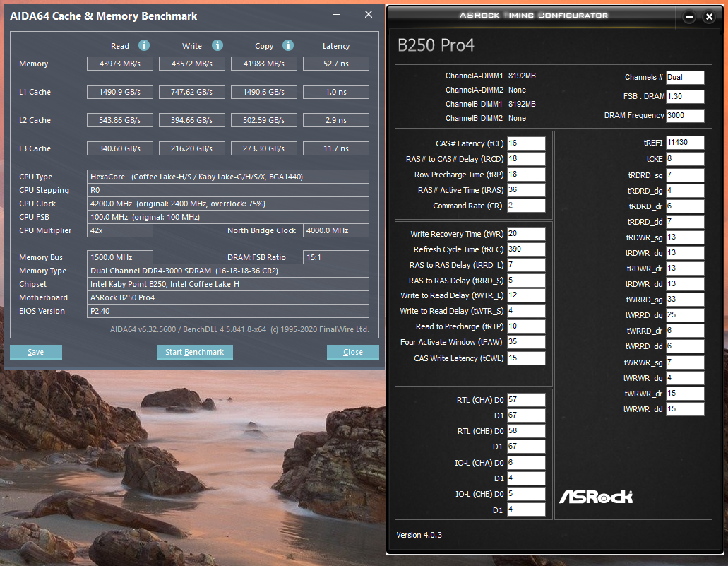The width and height of the screenshot is (728, 566).
Task: Click the Refresh Cycle Time (tRFC) field
Action: 526,249
